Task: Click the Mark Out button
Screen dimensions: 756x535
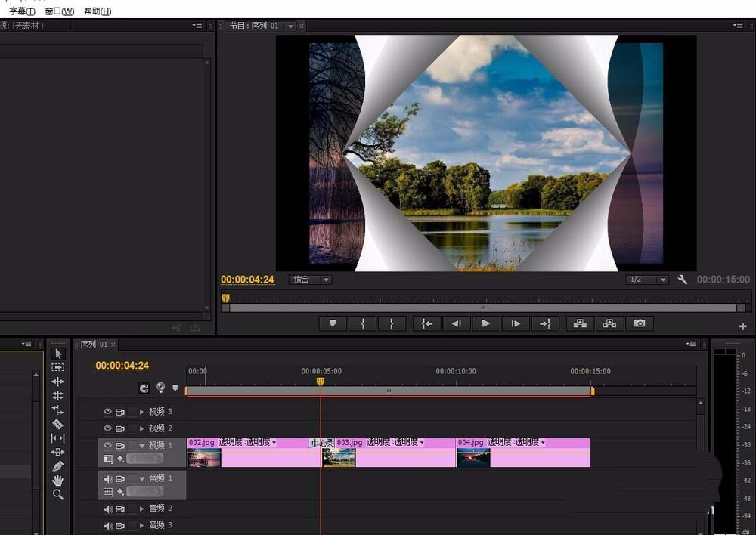Action: (x=392, y=323)
